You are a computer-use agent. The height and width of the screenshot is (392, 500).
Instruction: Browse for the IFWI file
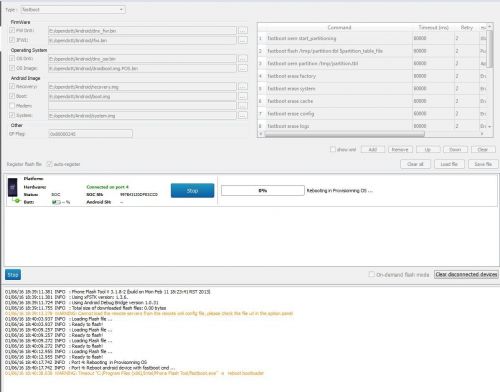243,40
